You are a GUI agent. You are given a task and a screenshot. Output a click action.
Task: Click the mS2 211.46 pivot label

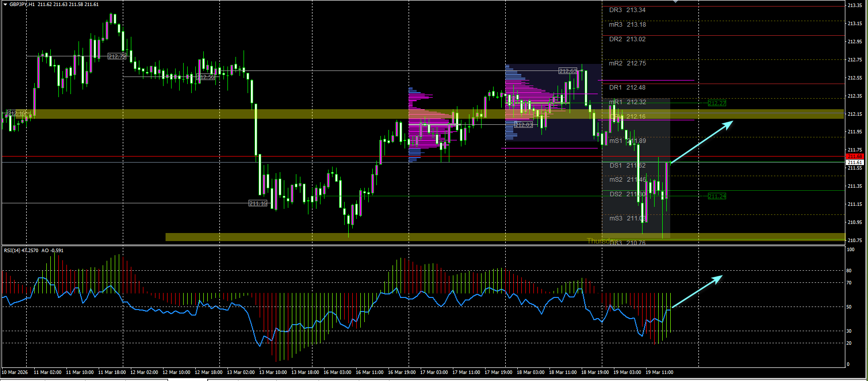click(x=627, y=180)
